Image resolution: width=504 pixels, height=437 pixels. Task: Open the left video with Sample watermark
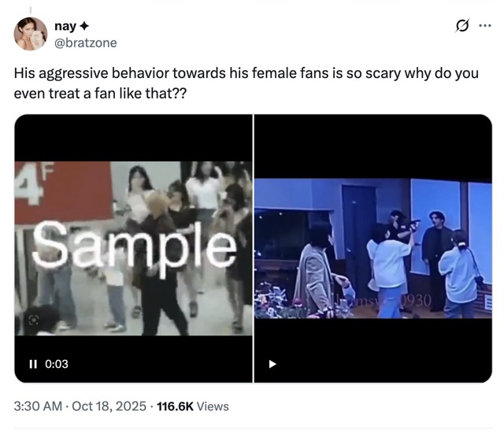coord(133,248)
